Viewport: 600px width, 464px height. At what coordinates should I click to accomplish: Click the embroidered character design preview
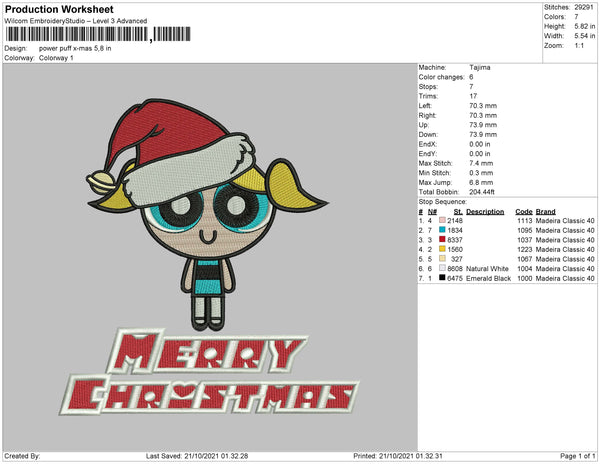pos(207,214)
